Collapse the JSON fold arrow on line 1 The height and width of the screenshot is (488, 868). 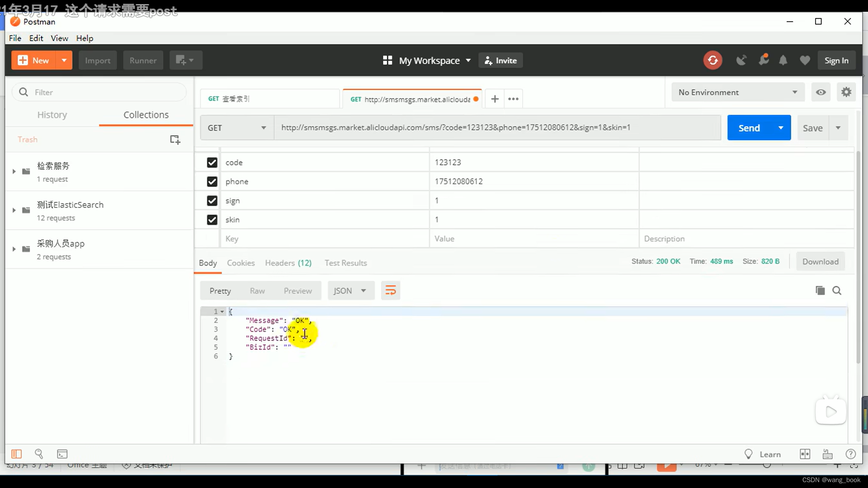pos(222,312)
